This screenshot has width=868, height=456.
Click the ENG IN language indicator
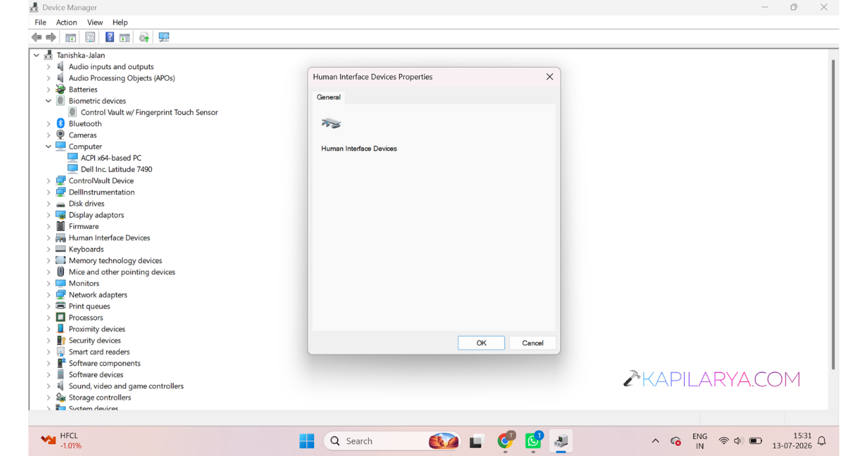click(700, 441)
